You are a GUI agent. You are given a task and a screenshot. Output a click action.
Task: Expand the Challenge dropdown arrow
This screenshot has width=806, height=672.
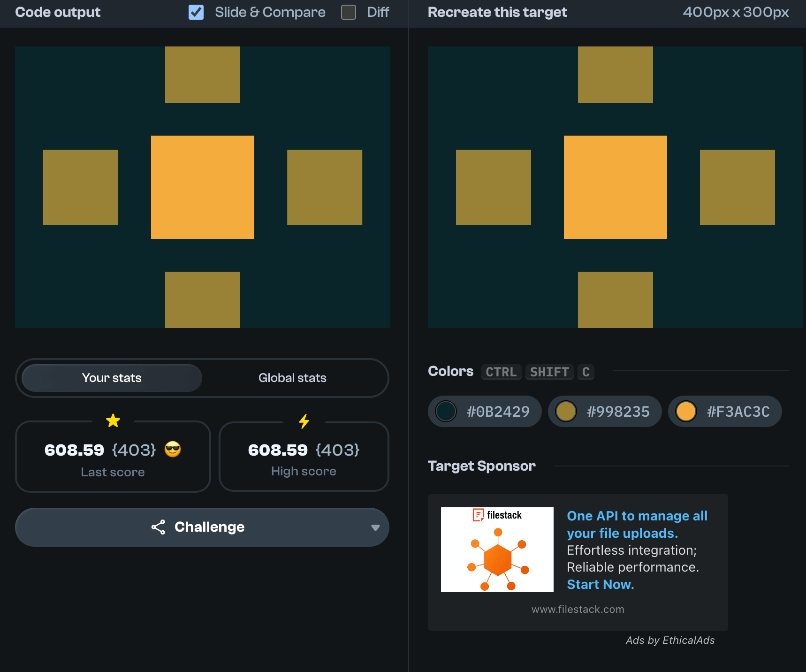[375, 527]
